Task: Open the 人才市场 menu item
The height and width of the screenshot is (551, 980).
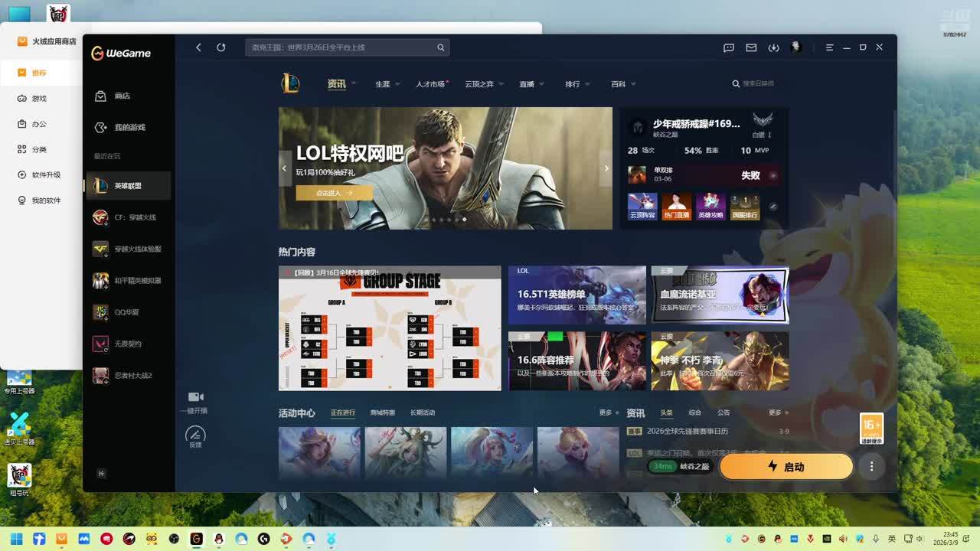Action: pyautogui.click(x=430, y=84)
